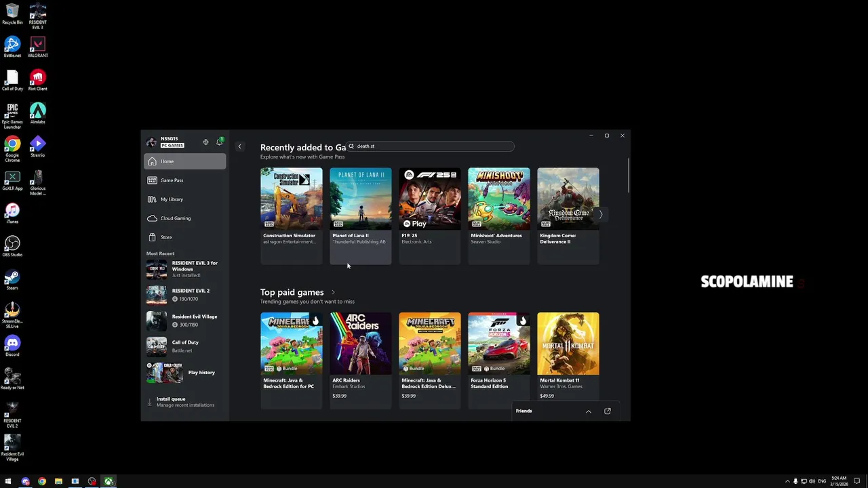Select Battle.net desktop icon
868x488 pixels.
point(12,47)
